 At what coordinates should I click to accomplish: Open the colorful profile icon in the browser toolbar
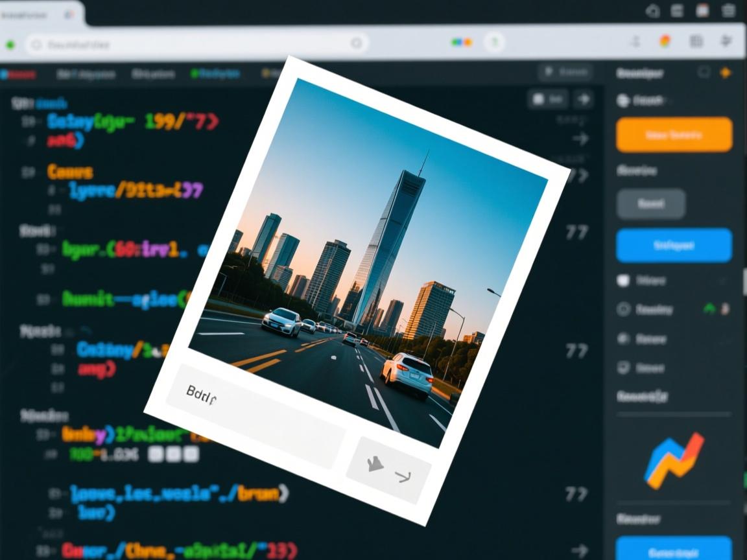tap(665, 41)
